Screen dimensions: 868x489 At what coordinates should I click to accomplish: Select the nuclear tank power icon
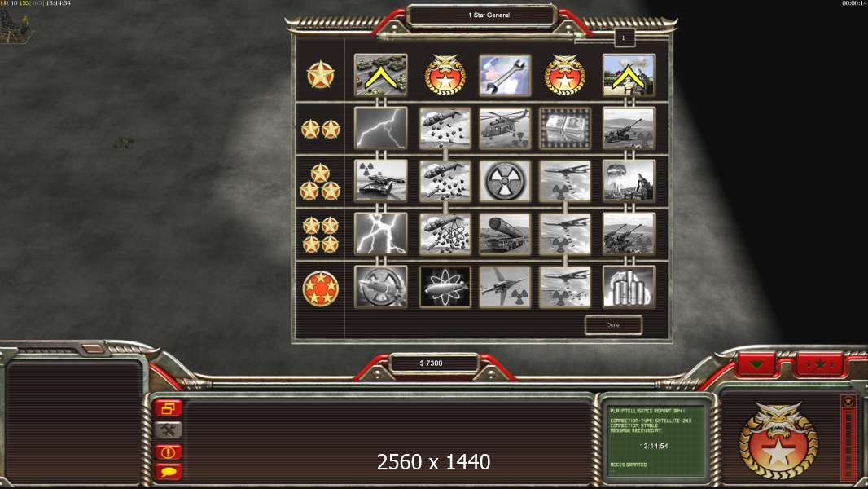tap(380, 181)
